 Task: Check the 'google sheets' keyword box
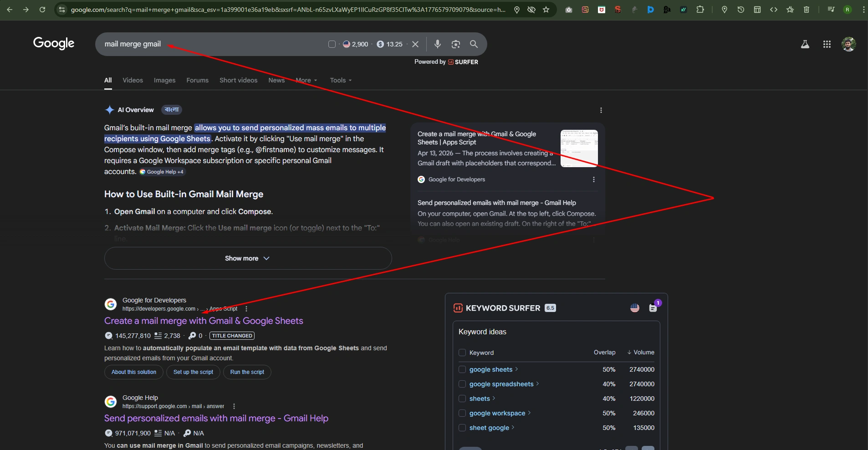point(462,369)
